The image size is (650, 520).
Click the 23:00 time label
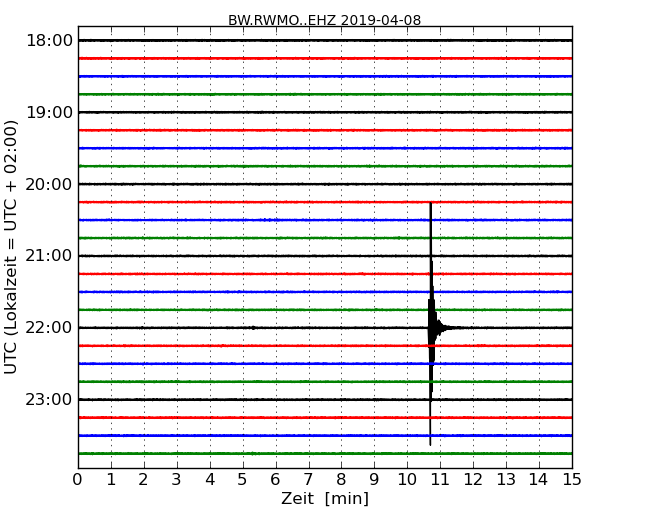(x=49, y=399)
